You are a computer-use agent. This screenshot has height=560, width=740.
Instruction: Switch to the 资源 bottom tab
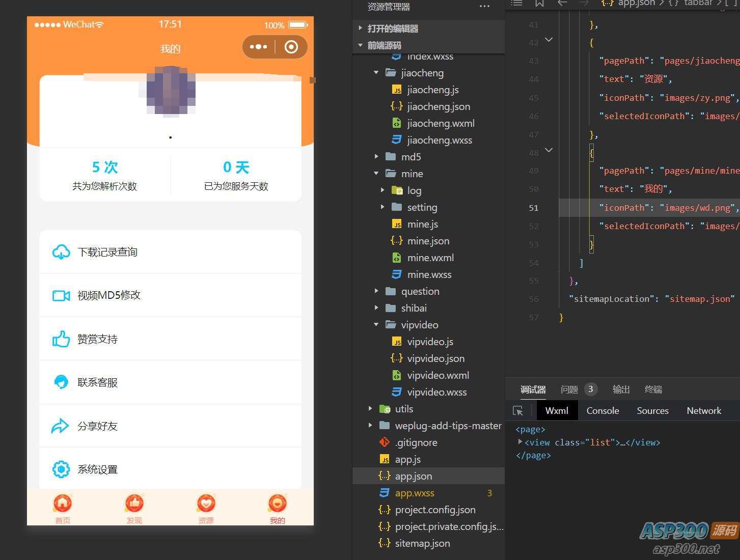click(x=206, y=508)
